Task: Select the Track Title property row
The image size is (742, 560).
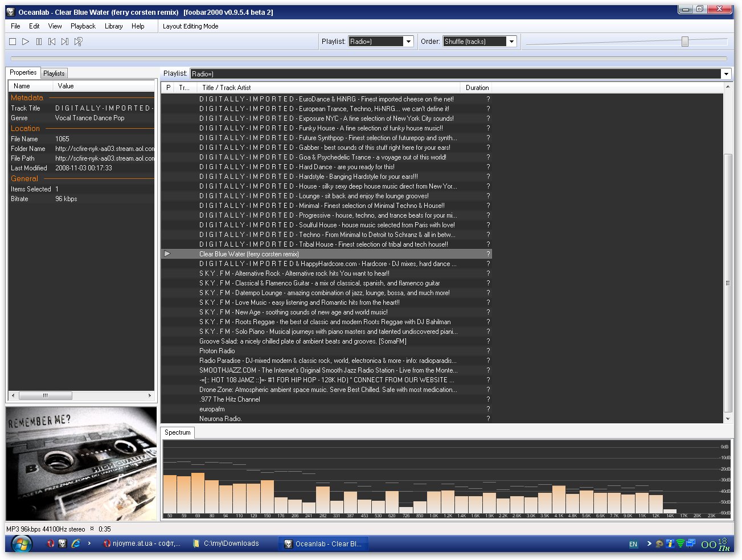Action: (x=81, y=108)
